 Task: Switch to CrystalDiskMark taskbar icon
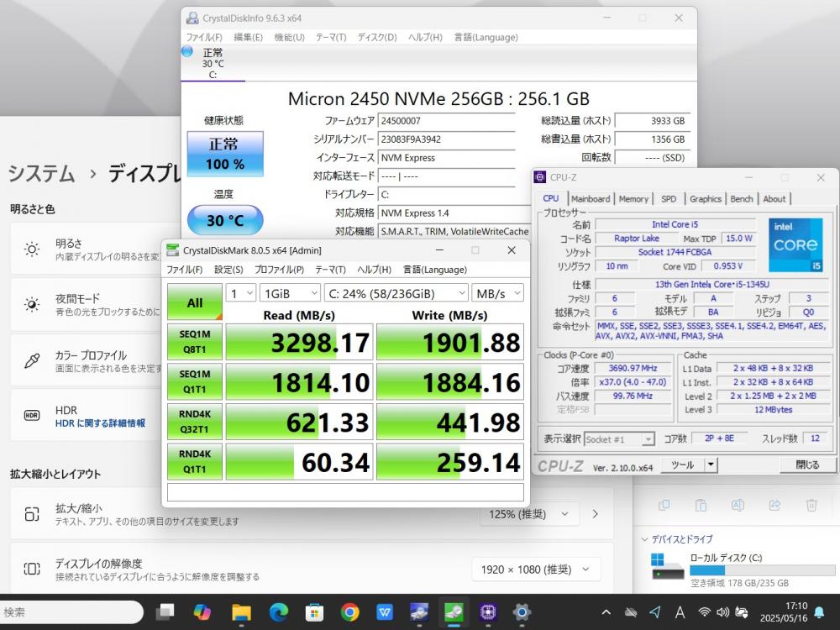click(454, 612)
